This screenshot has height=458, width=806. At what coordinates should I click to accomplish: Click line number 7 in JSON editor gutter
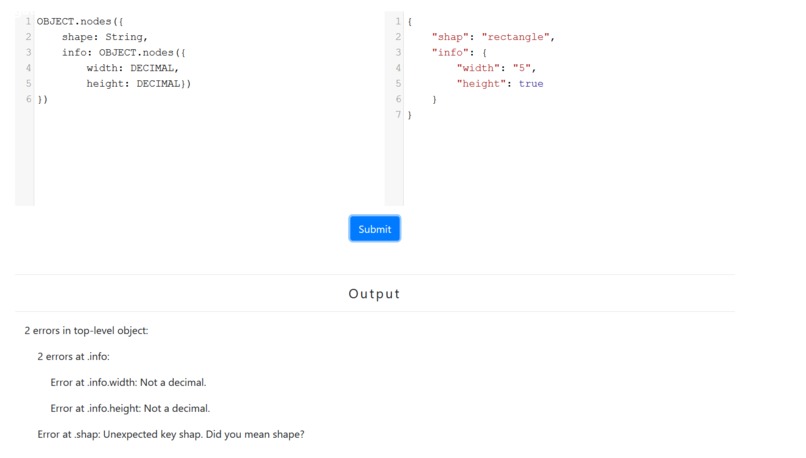click(398, 114)
